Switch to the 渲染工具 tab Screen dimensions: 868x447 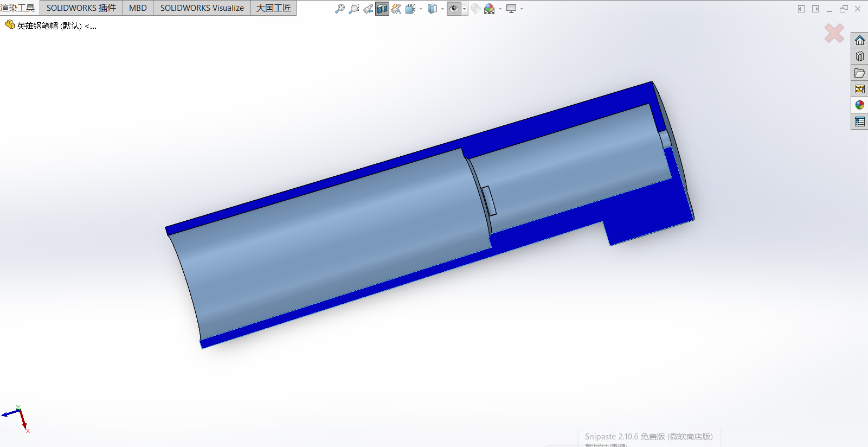[x=18, y=8]
